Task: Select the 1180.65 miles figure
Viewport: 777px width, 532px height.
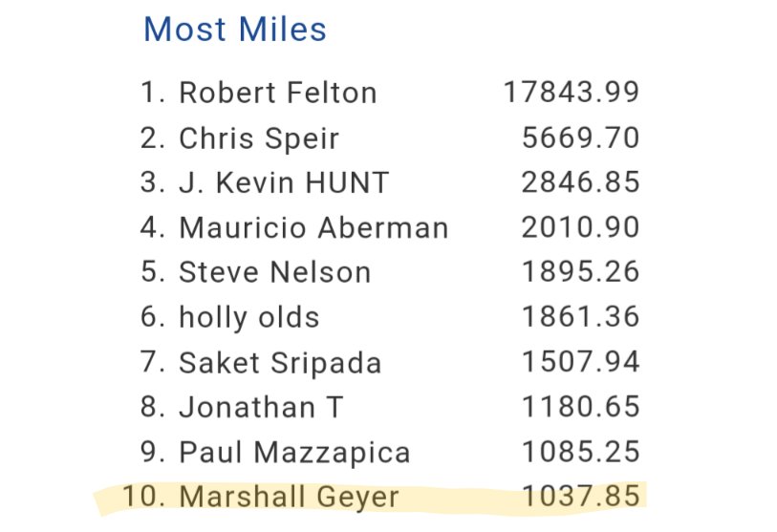Action: point(580,407)
